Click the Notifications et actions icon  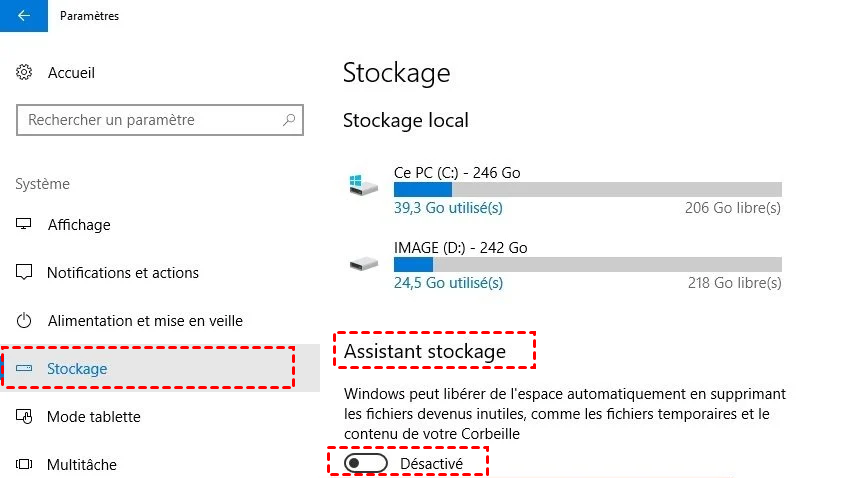[25, 273]
